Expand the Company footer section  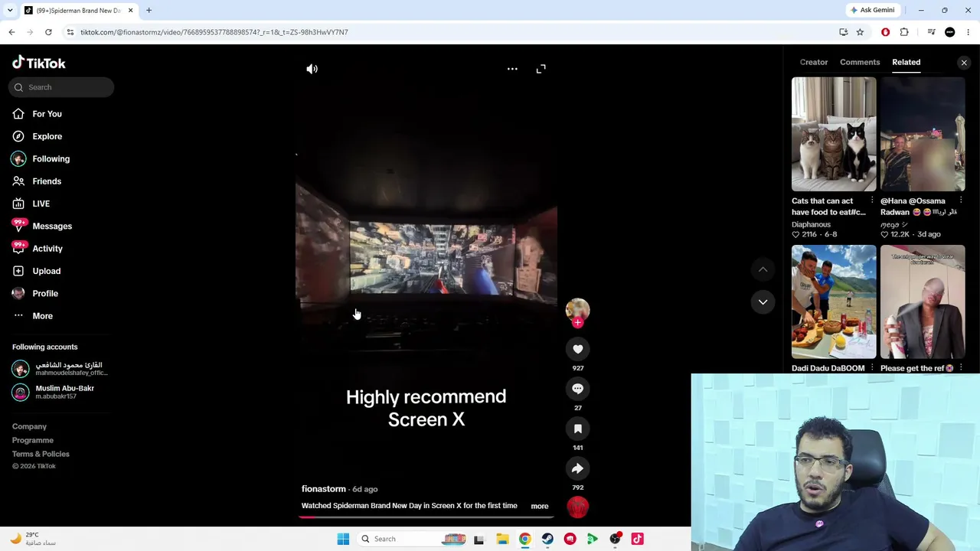29,427
